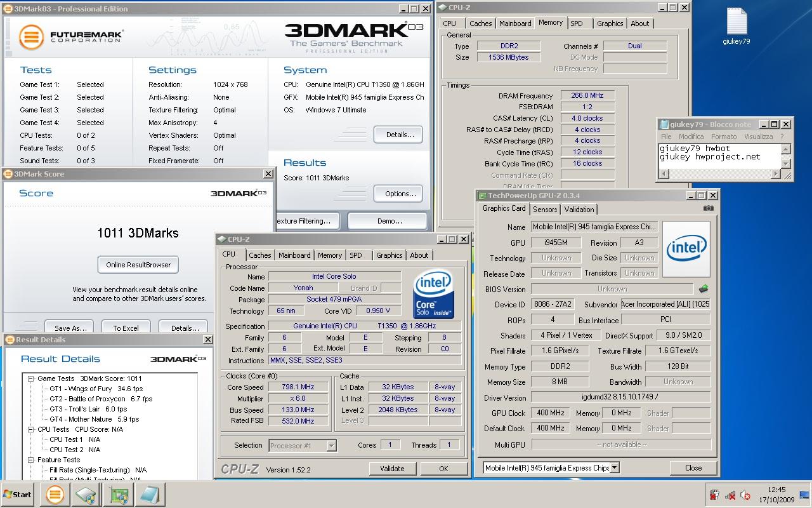Open the Notepad Modifica menu

(691, 137)
